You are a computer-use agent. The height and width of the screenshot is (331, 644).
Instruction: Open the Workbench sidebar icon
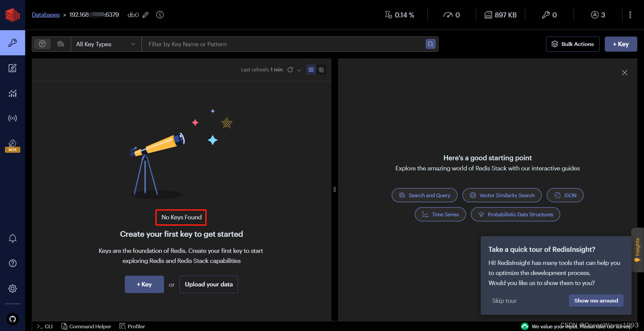pyautogui.click(x=12, y=68)
